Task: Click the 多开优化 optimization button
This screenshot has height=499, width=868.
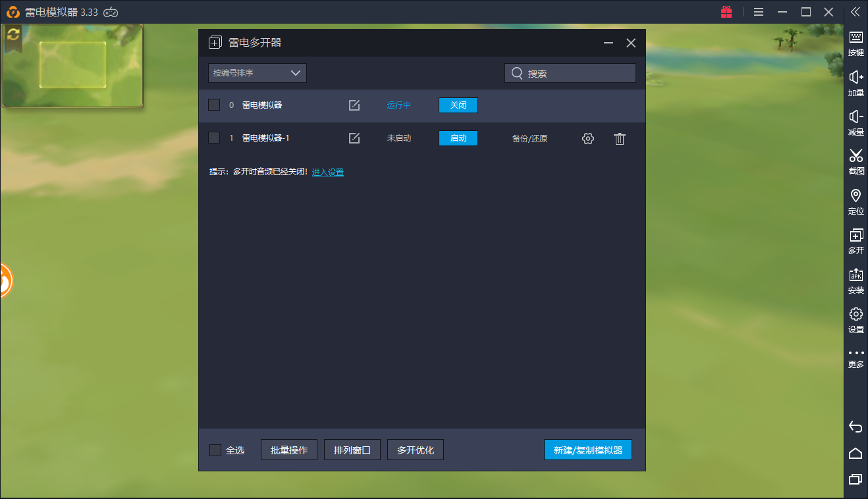Action: [416, 450]
